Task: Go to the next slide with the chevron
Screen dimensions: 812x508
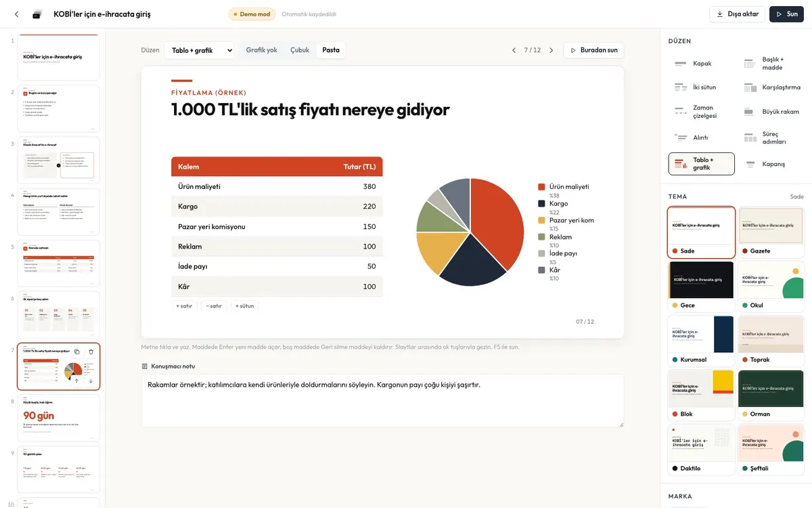Action: [551, 50]
